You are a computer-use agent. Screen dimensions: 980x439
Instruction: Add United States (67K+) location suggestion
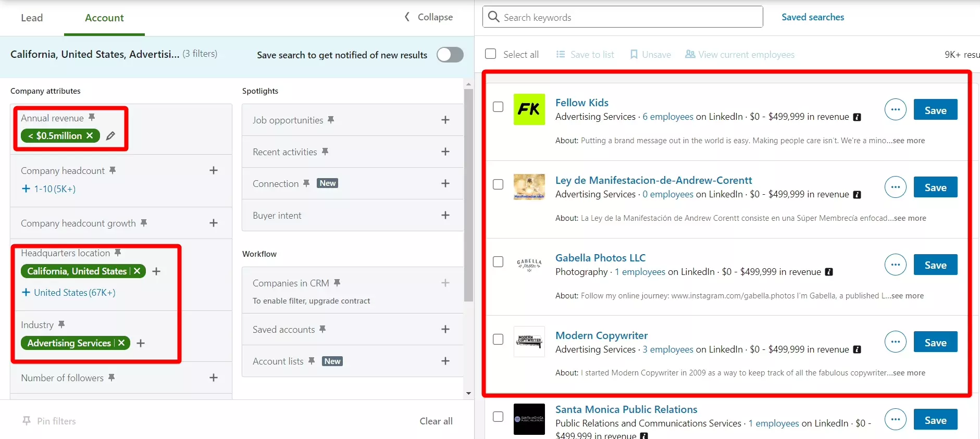coord(68,292)
